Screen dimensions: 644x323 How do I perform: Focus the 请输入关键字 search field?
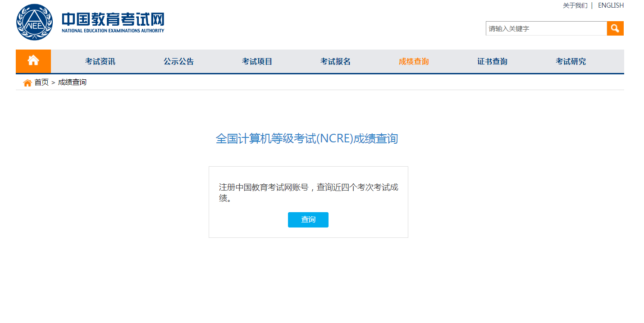coord(545,28)
